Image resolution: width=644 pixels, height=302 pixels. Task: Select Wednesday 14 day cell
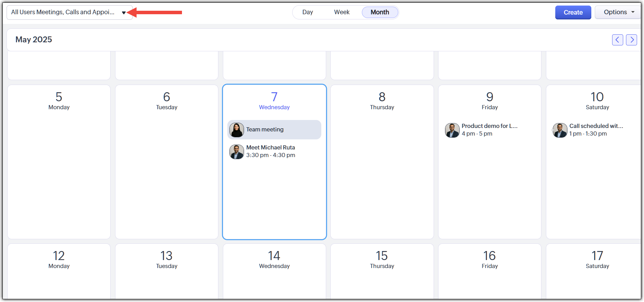(275, 271)
